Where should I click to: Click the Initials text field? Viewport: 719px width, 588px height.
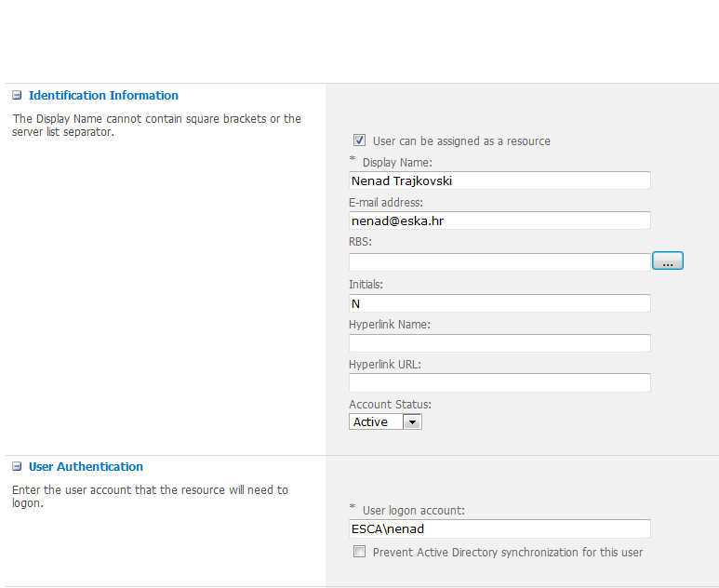tap(499, 303)
